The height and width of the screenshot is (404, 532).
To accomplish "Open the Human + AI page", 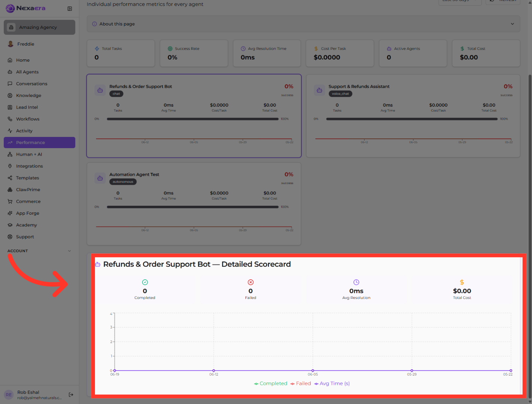I will pyautogui.click(x=39, y=154).
